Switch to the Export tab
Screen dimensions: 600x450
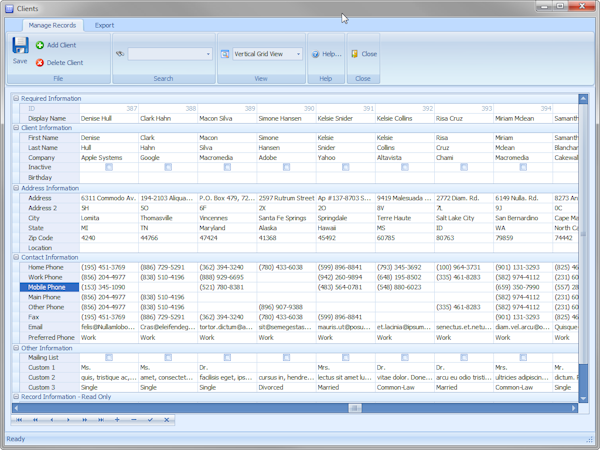pos(104,25)
